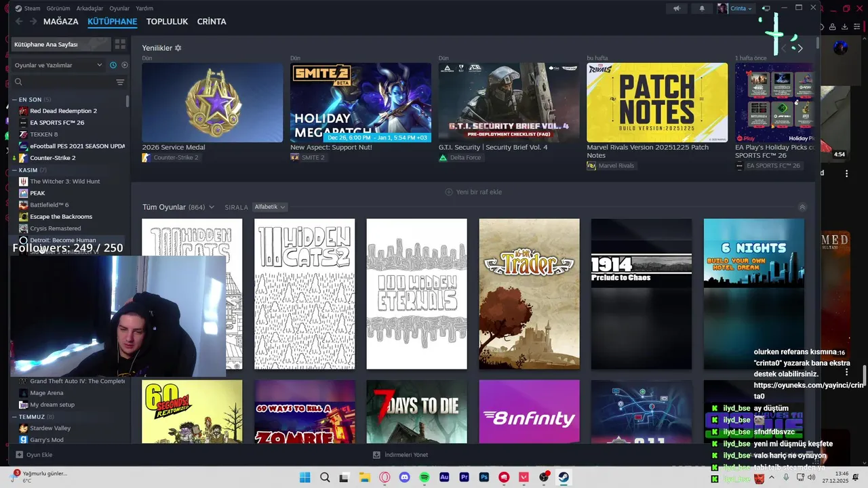Select Counter-Strike 2 in the sidebar

53,158
